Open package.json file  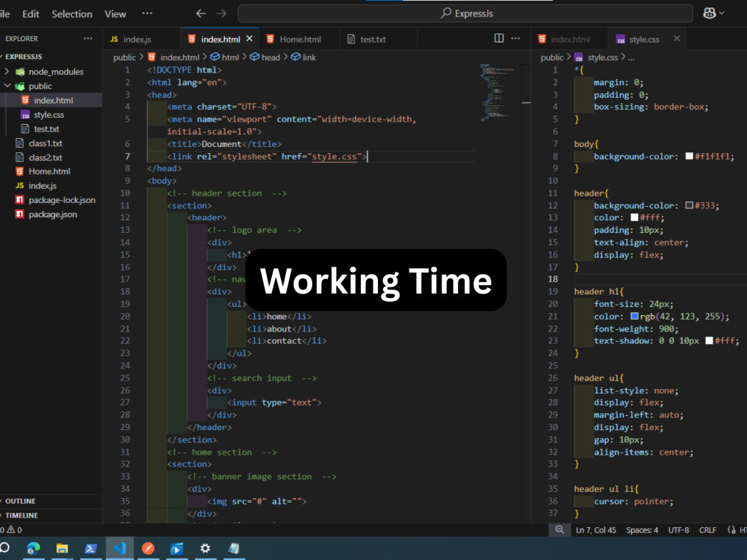[x=51, y=214]
